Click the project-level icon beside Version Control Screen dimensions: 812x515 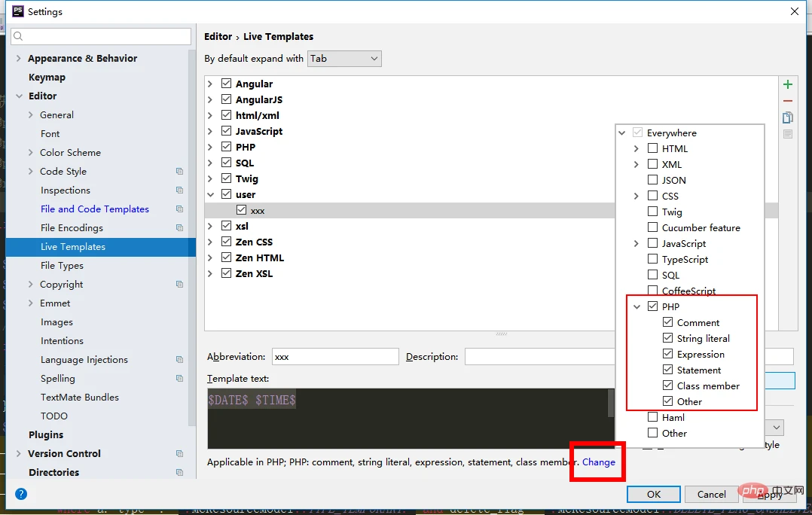point(179,454)
